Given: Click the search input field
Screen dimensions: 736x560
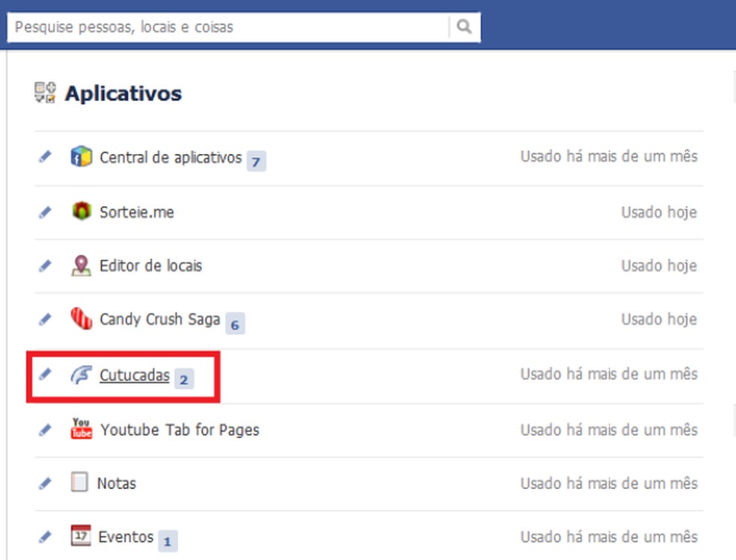Looking at the screenshot, I should click(224, 26).
